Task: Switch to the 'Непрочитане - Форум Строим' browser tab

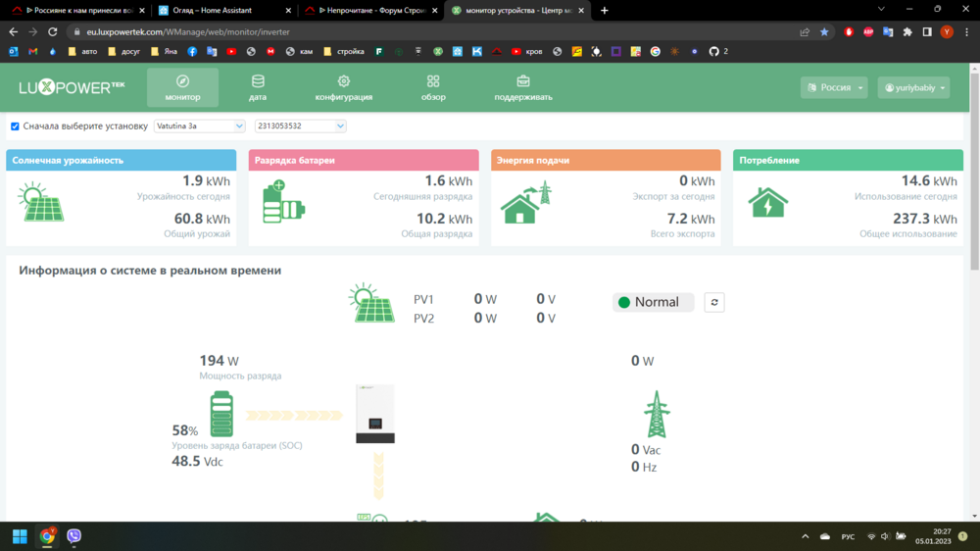Action: tap(370, 10)
